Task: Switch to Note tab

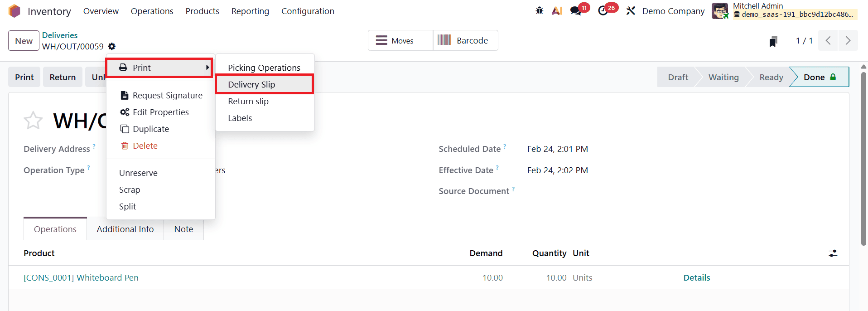Action: tap(183, 229)
